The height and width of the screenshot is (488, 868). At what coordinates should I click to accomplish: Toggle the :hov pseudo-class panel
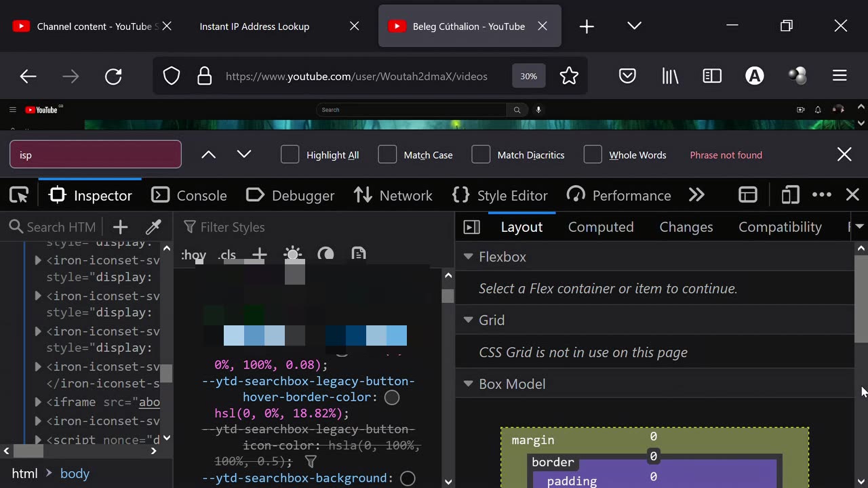click(x=193, y=255)
